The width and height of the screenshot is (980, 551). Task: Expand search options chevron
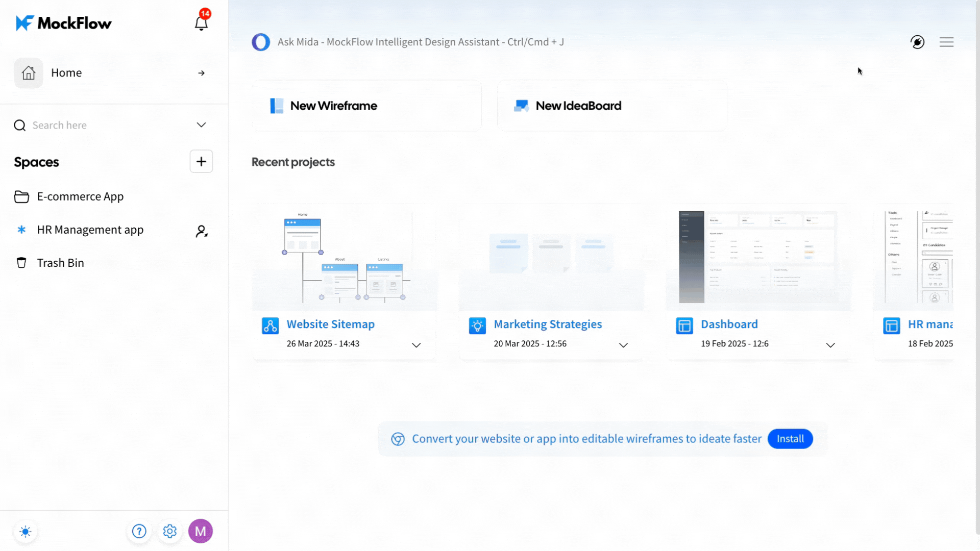tap(201, 125)
